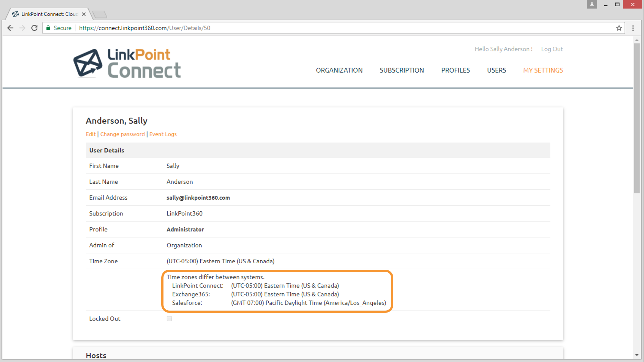Click the First Name value 'Sally'
Image resolution: width=644 pixels, height=362 pixels.
[173, 166]
